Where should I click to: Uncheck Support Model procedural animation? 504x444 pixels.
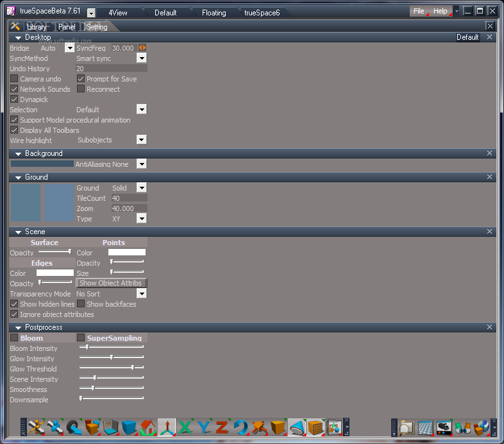click(14, 120)
